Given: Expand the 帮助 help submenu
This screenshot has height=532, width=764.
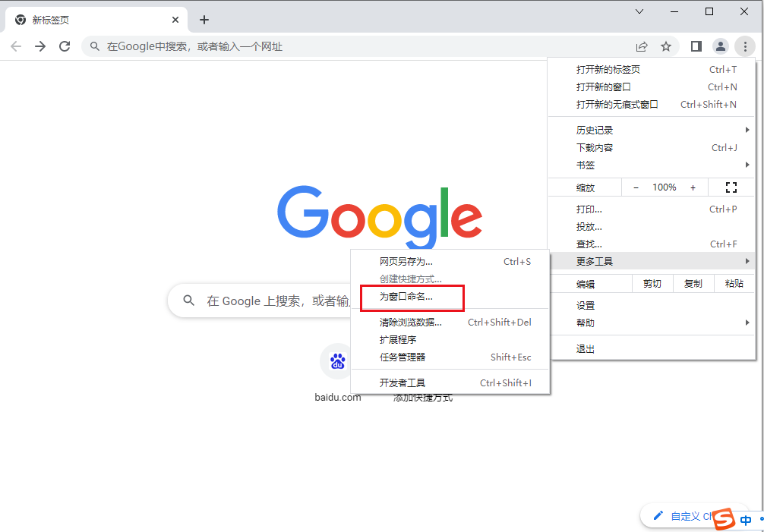Looking at the screenshot, I should click(652, 323).
